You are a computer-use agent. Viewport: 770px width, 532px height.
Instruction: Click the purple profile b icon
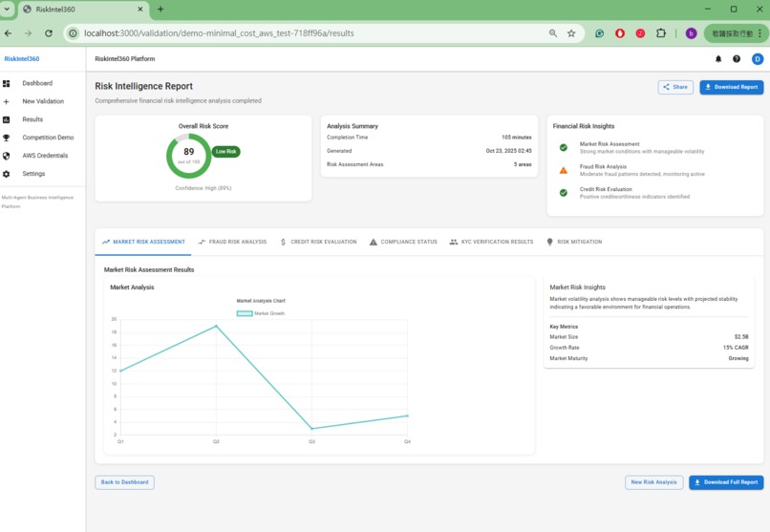click(x=691, y=33)
